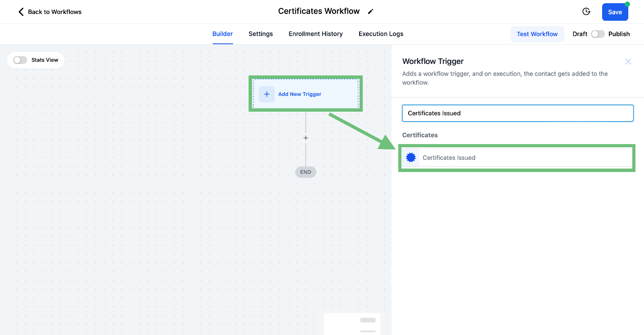Click the Certificates category heading
Viewport: 644px width, 335px height.
tap(420, 135)
